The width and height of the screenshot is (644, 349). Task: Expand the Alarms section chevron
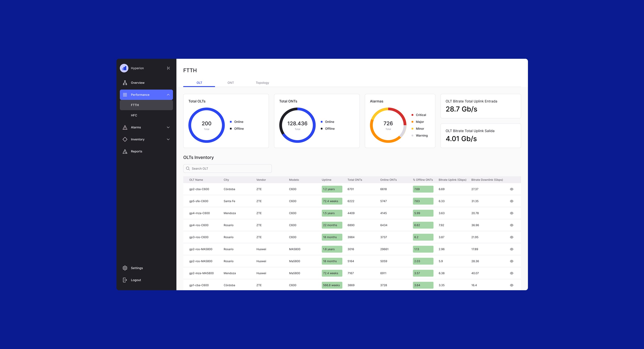(168, 127)
